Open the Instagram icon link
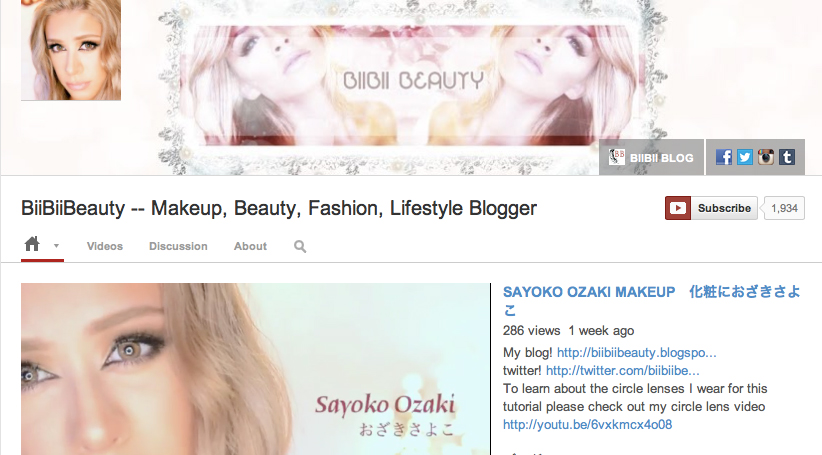The width and height of the screenshot is (822, 455). pyautogui.click(x=766, y=157)
